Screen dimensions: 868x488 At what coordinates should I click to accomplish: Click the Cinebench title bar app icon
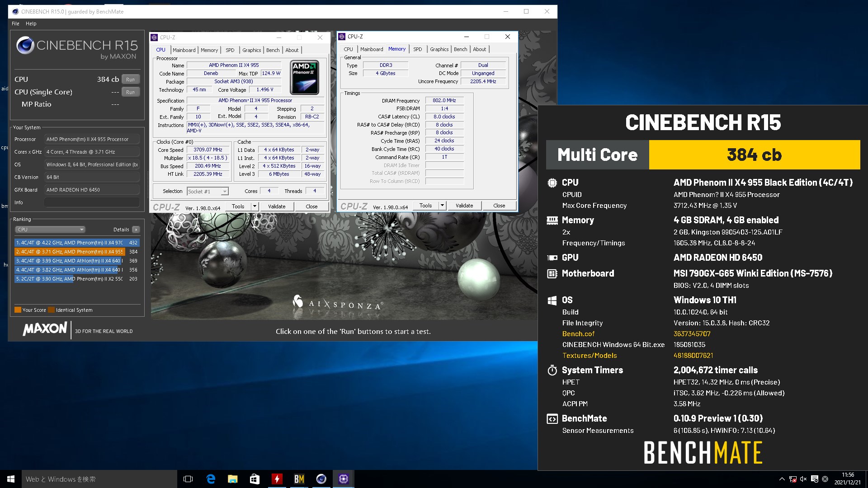click(15, 12)
